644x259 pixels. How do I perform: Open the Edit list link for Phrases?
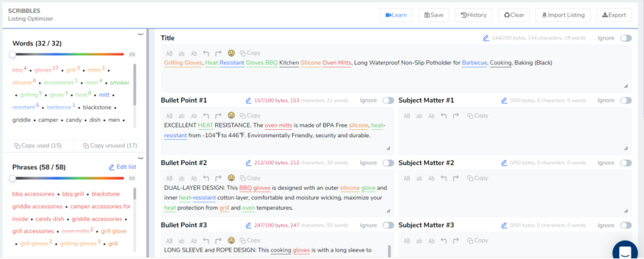point(122,167)
